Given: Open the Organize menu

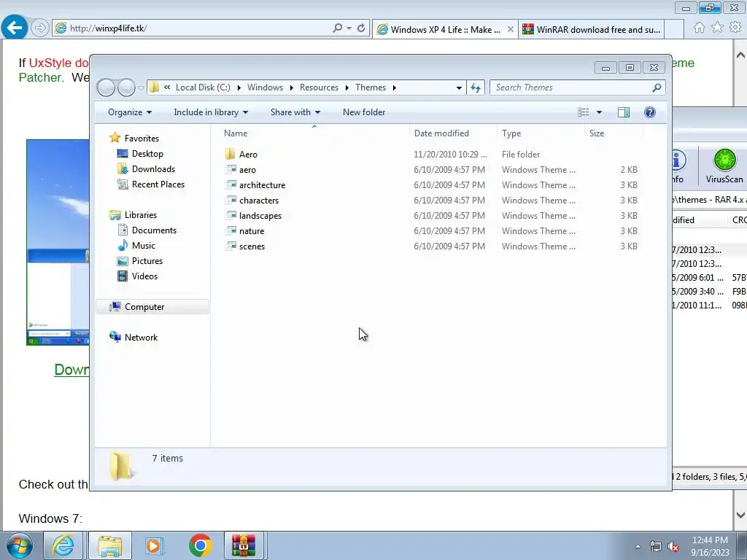Looking at the screenshot, I should 130,112.
